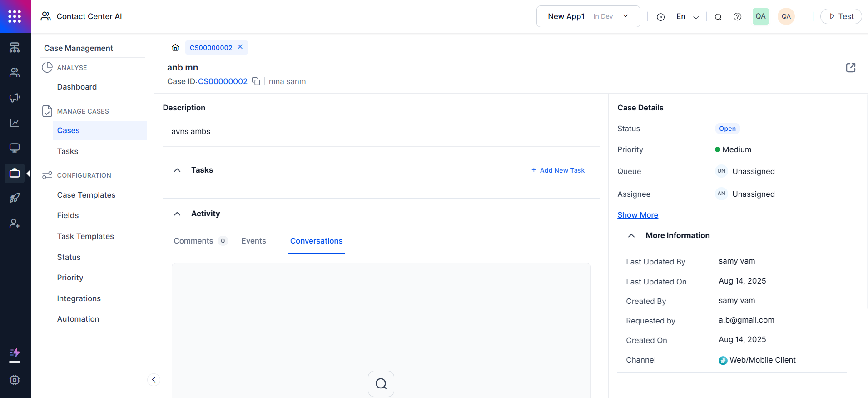
Task: Click the app launcher grid icon
Action: pos(15,16)
